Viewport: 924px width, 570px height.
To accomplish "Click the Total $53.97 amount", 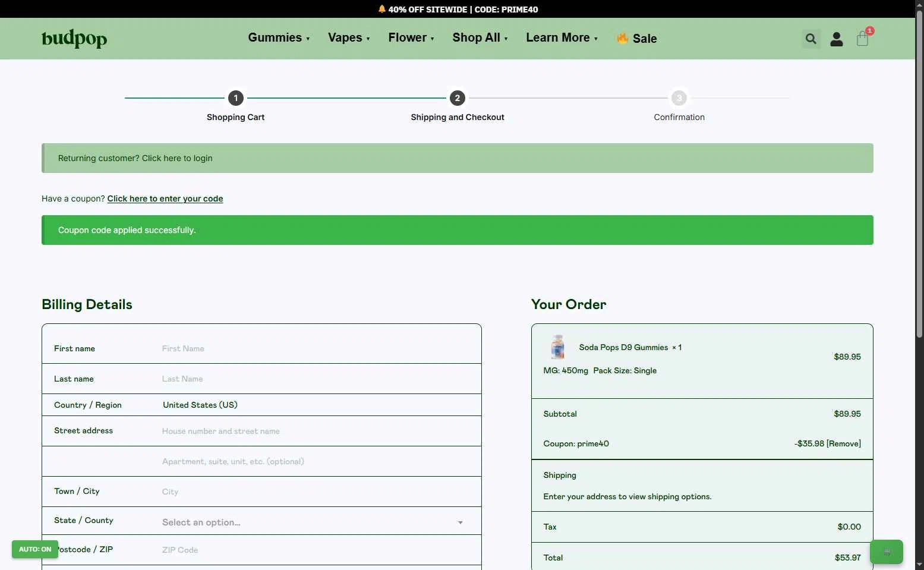I will coord(847,558).
